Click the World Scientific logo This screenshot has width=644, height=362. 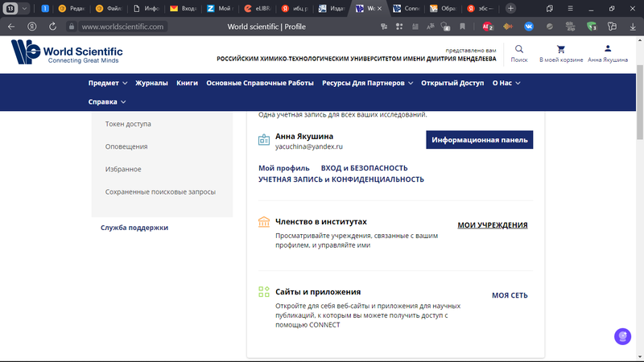pos(67,53)
